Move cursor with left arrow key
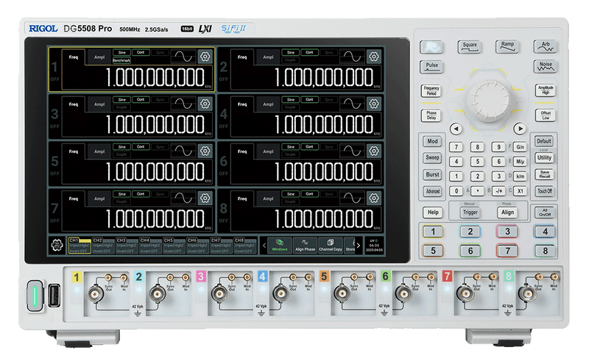 click(456, 129)
